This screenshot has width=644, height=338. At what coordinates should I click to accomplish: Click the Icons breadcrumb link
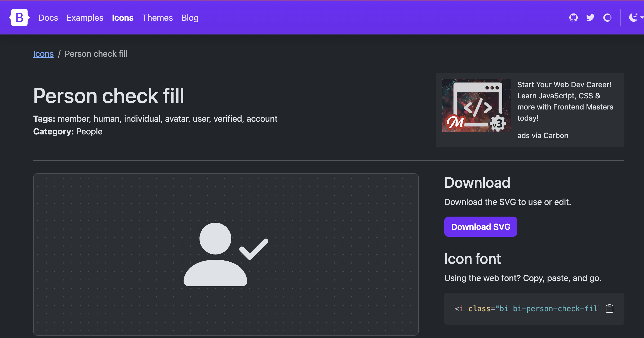pos(43,54)
